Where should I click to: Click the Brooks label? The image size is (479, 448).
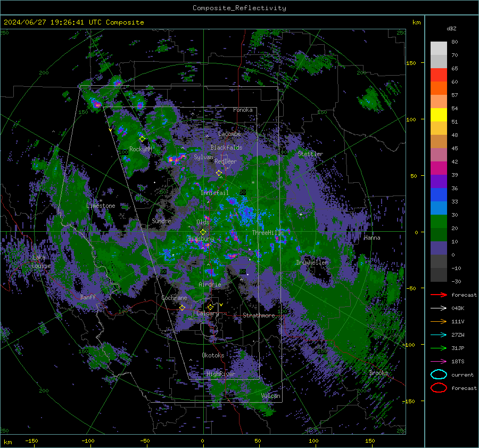tap(378, 373)
